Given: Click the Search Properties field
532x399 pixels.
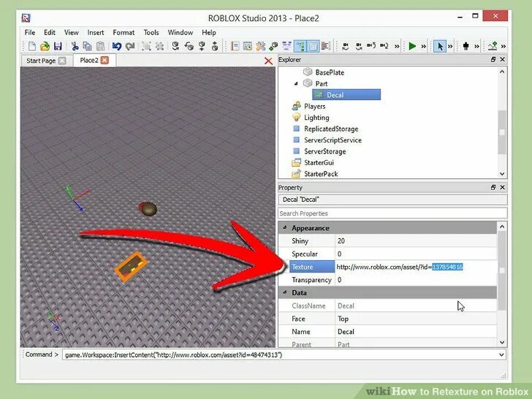Looking at the screenshot, I should click(x=392, y=213).
